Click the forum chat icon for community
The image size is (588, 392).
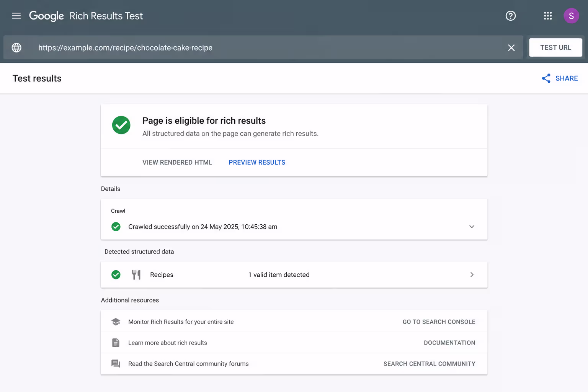(x=116, y=364)
